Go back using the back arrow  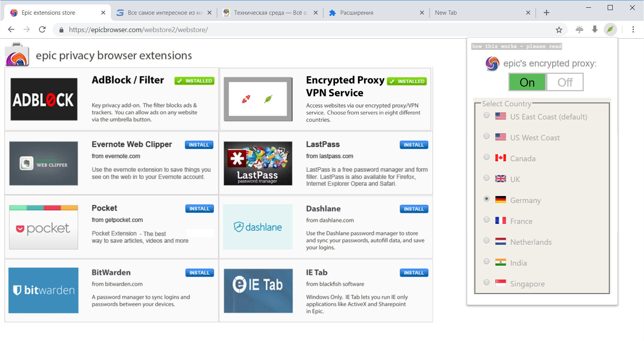[x=11, y=29]
